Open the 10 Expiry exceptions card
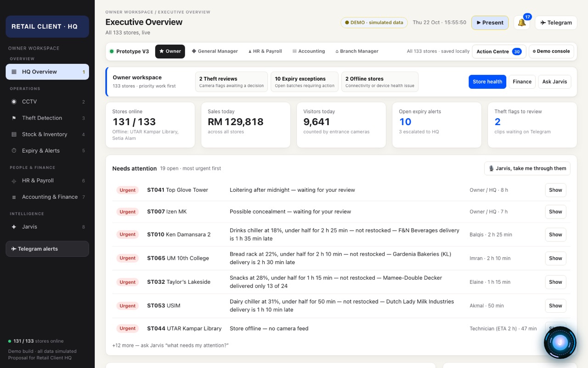588x368 pixels. click(x=305, y=82)
